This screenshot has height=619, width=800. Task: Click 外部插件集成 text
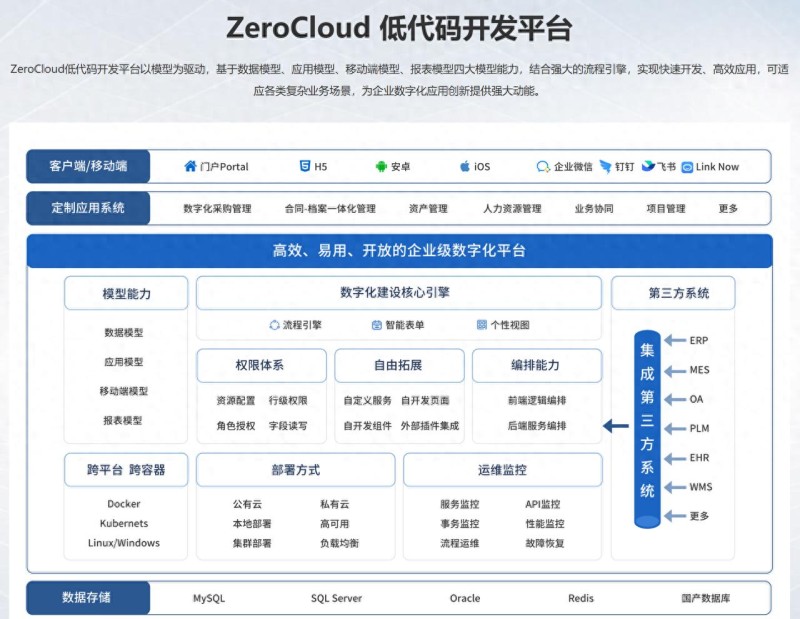430,426
